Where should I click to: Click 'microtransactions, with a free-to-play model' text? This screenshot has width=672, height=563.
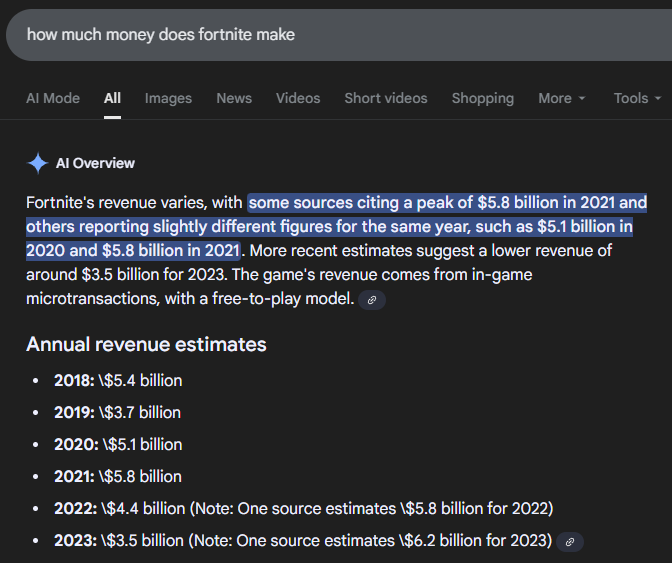[190, 299]
